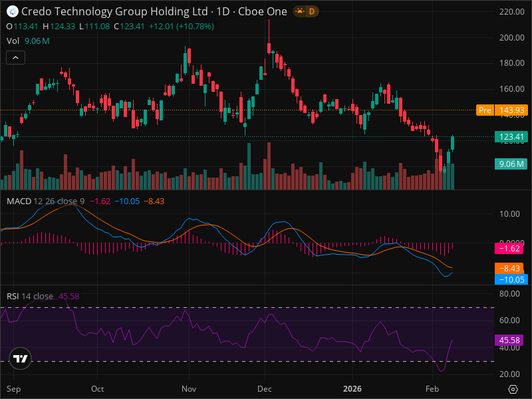
Task: Click the Oct time axis label
Action: 97,389
